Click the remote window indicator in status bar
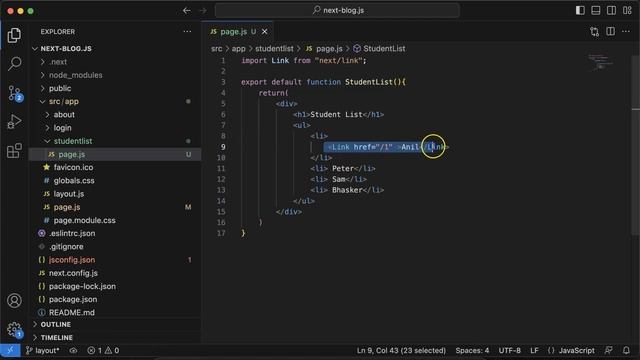The image size is (640, 360). tap(10, 350)
